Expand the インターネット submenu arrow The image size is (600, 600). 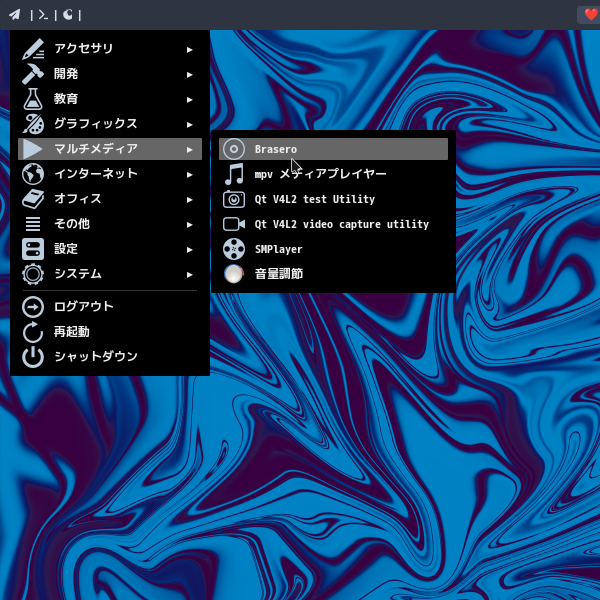pos(189,174)
